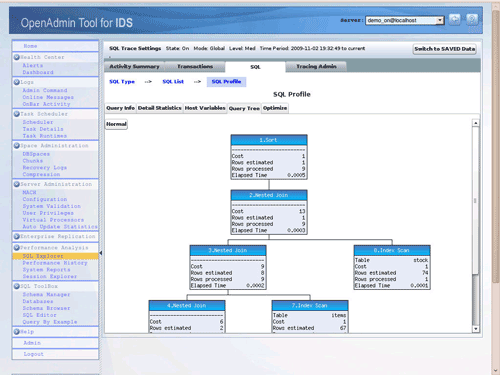The height and width of the screenshot is (375, 500).
Task: Open Performance History link
Action: coord(55,263)
